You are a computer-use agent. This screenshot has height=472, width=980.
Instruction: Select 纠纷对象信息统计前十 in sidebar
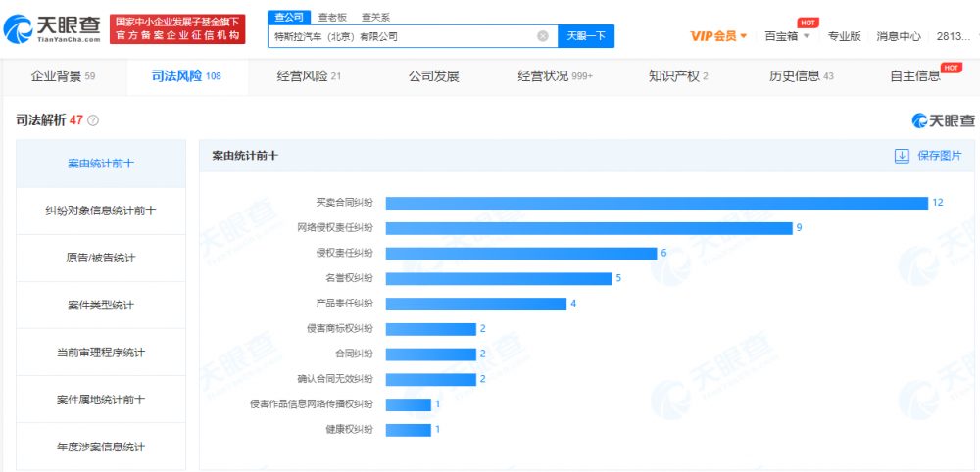tap(100, 211)
